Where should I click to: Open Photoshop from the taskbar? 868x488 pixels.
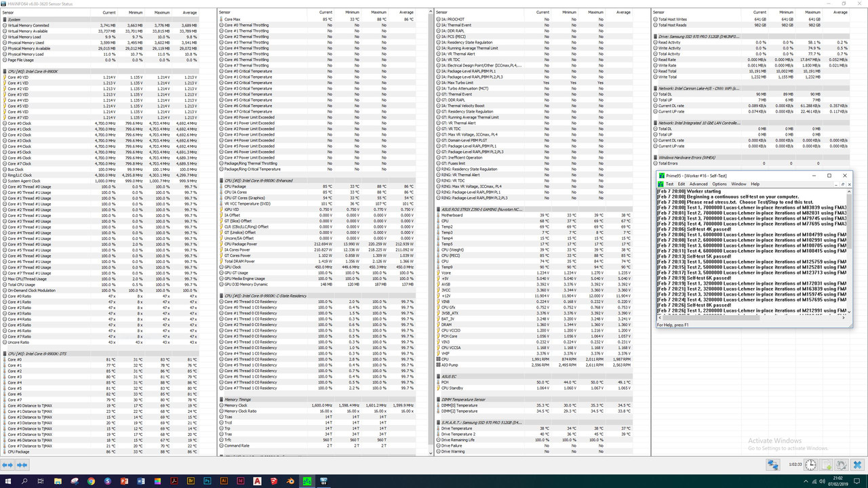(x=207, y=481)
